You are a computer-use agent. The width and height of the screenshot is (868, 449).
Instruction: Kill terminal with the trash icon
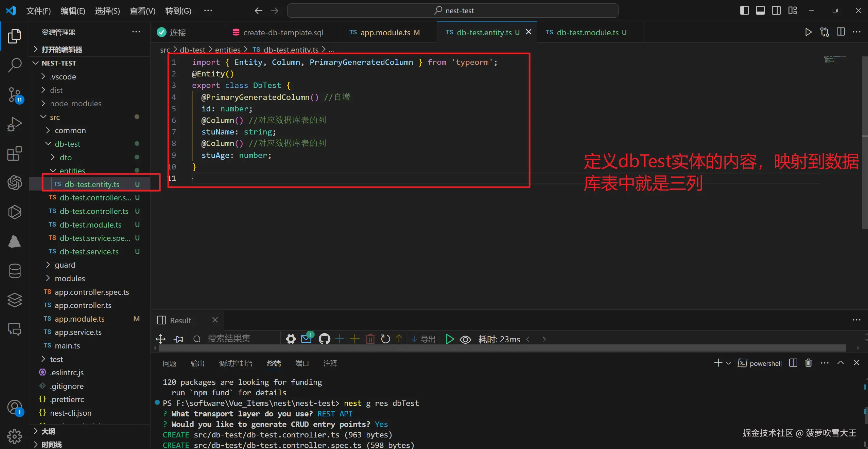tap(808, 363)
